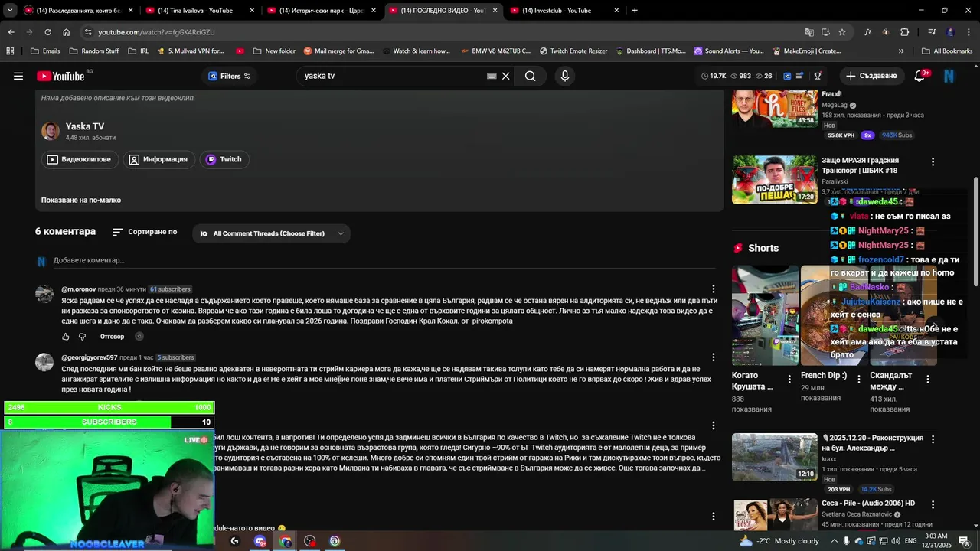Go back with browser back arrow

coord(11,32)
